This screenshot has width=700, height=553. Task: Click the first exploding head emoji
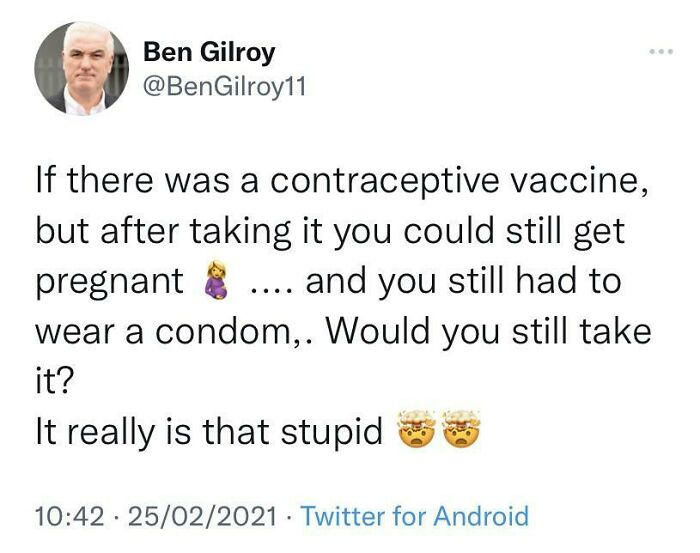pos(415,432)
